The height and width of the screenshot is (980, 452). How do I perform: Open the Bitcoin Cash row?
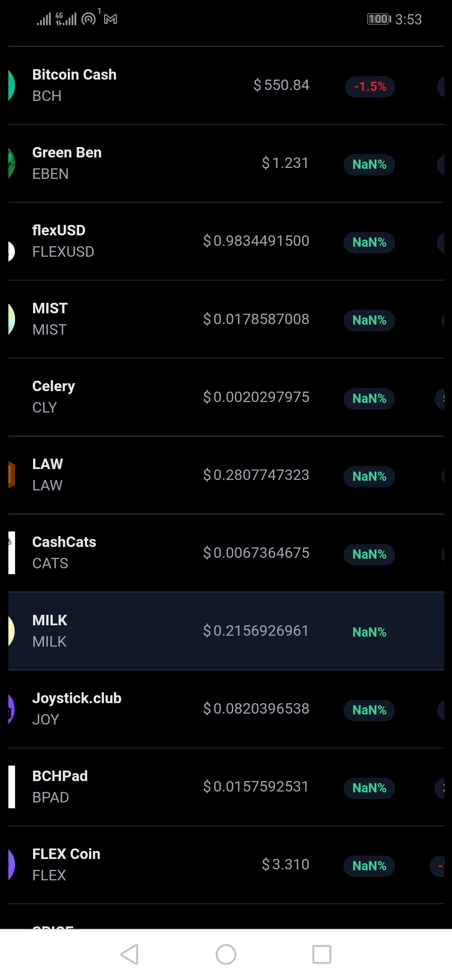(226, 85)
